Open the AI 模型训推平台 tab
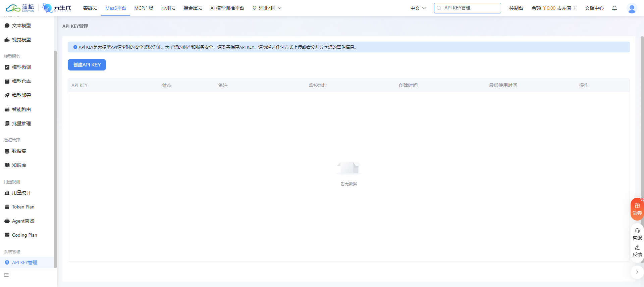 click(x=227, y=8)
